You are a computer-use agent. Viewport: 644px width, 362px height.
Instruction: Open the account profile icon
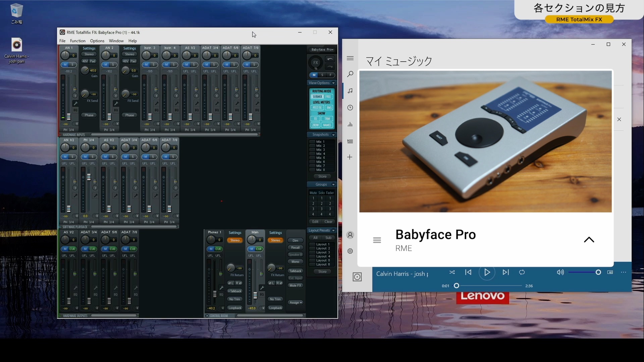click(350, 235)
